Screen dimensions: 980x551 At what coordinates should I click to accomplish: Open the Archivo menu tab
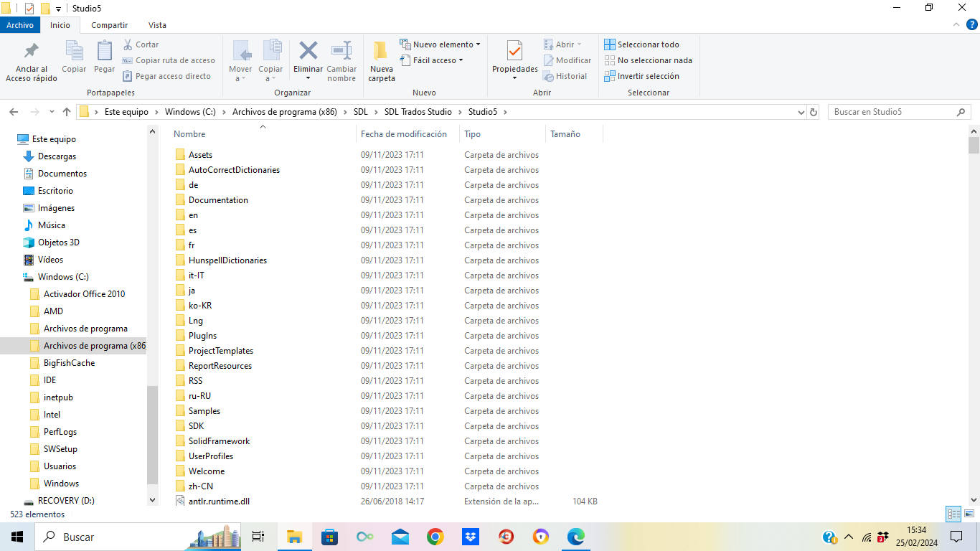point(20,25)
